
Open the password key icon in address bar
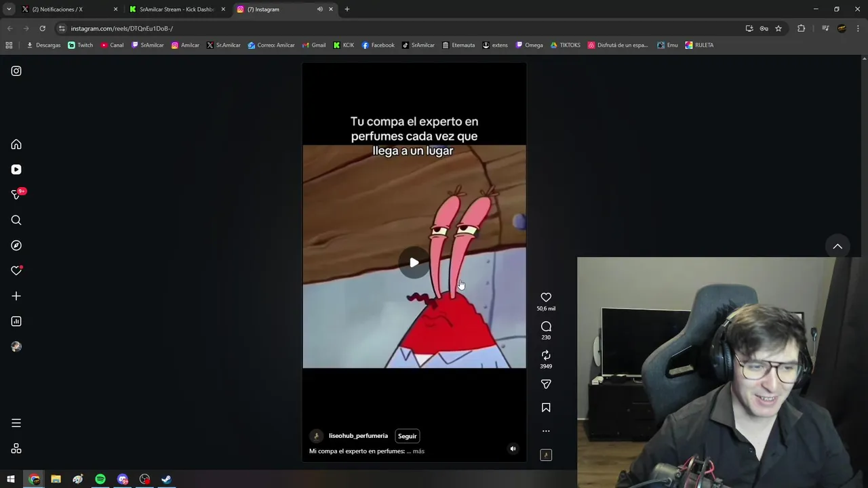[x=764, y=28]
